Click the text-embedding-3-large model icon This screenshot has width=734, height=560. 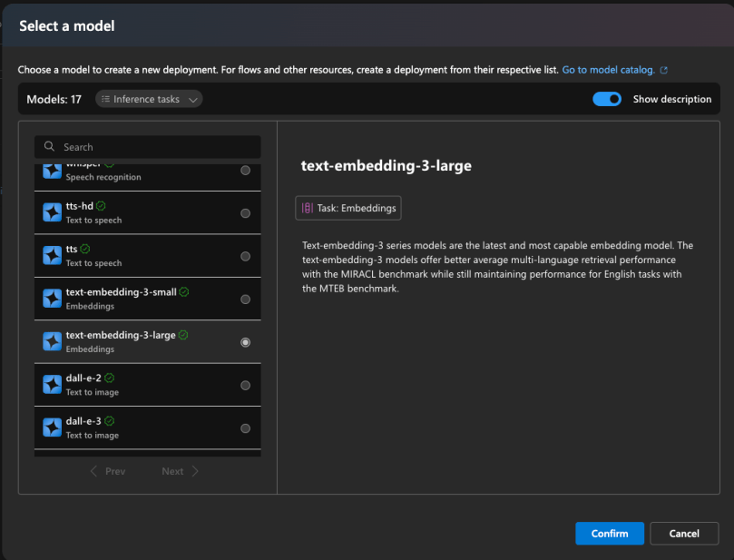pyautogui.click(x=52, y=341)
